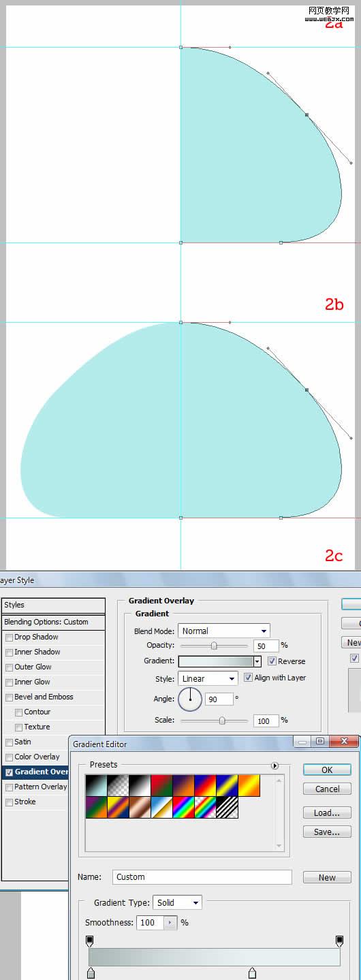Uncheck the Reverse gradient checkbox
The height and width of the screenshot is (980, 361).
click(x=272, y=661)
